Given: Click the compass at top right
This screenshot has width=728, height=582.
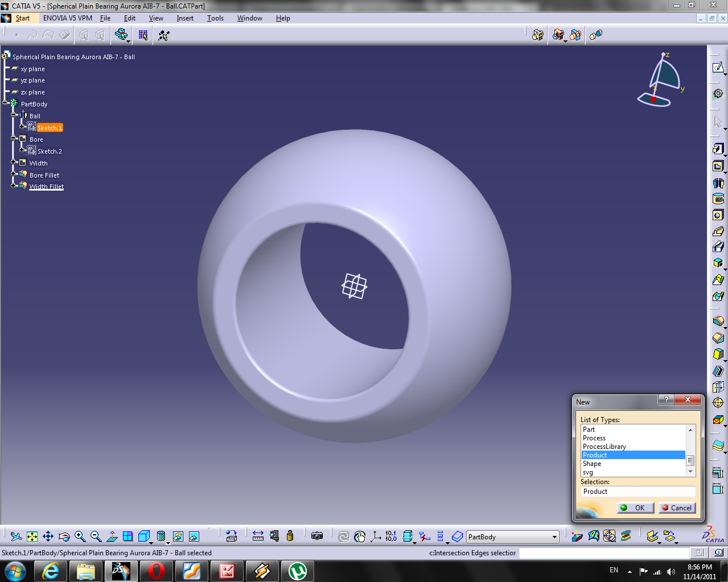Looking at the screenshot, I should [x=661, y=80].
